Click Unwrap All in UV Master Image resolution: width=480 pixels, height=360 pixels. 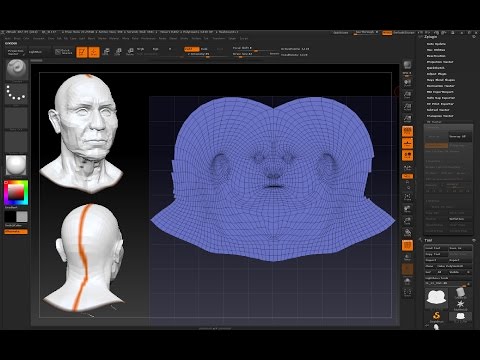(x=460, y=137)
